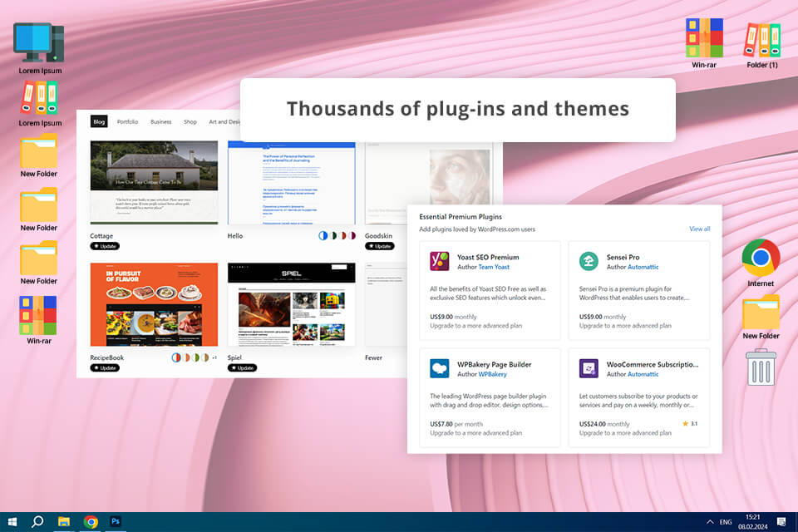This screenshot has height=532, width=798.
Task: Click the taskbar search magnifier
Action: [x=37, y=522]
